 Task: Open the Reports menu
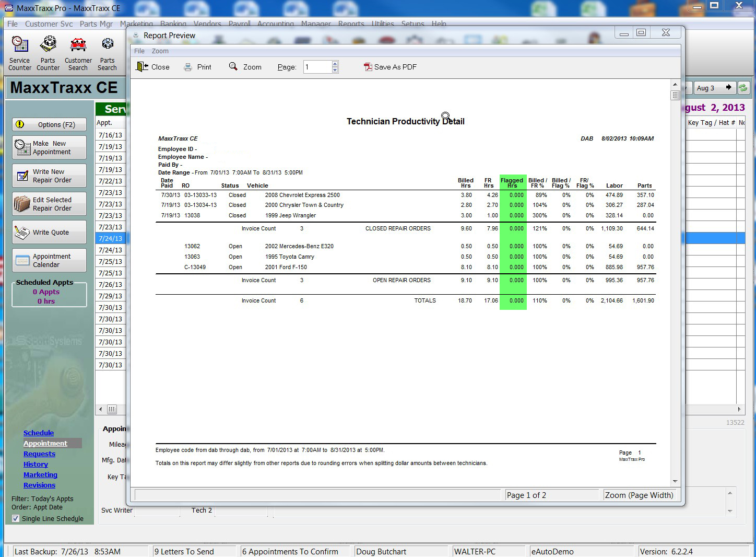click(x=351, y=24)
